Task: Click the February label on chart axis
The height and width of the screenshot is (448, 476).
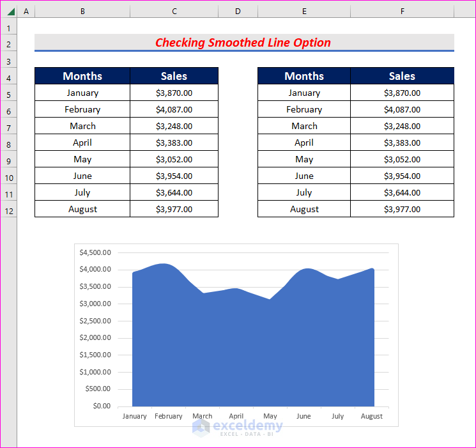Action: [169, 416]
